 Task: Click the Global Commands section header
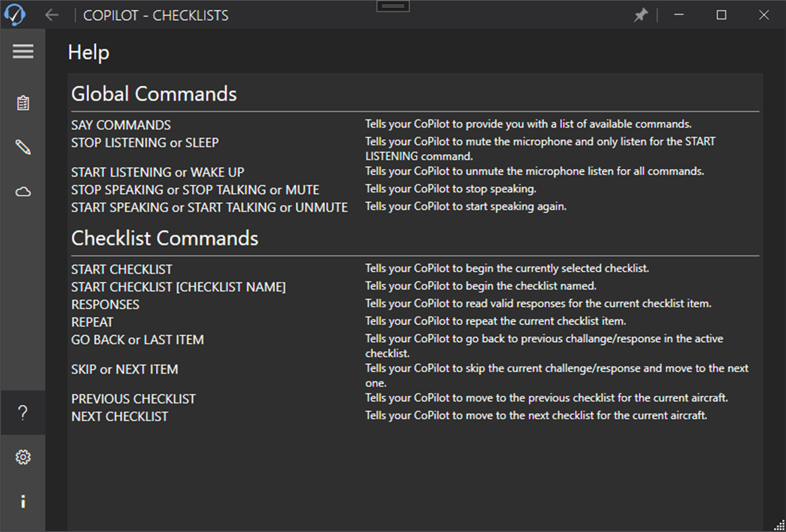[153, 94]
